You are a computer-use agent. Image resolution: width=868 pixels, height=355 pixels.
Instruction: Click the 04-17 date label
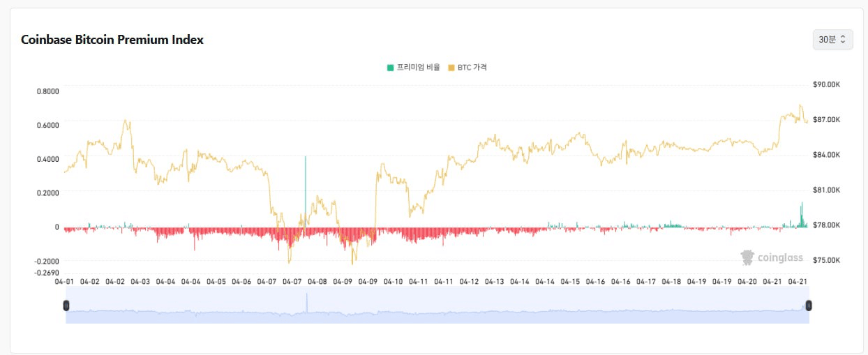tap(646, 282)
